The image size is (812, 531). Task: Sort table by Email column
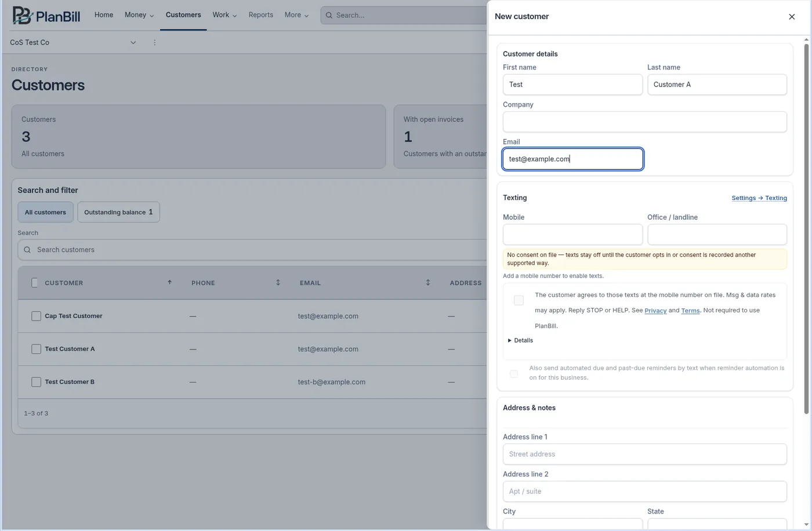click(x=428, y=282)
